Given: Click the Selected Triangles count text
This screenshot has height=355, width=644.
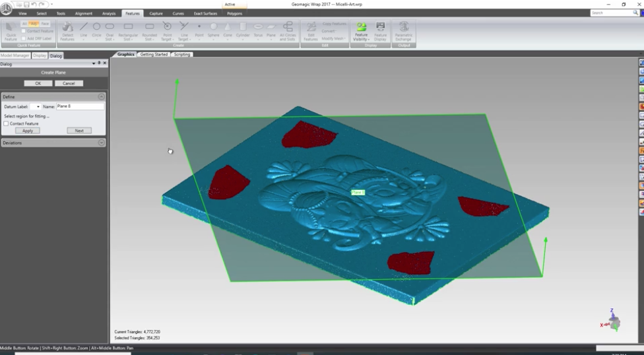Looking at the screenshot, I should click(x=137, y=338).
